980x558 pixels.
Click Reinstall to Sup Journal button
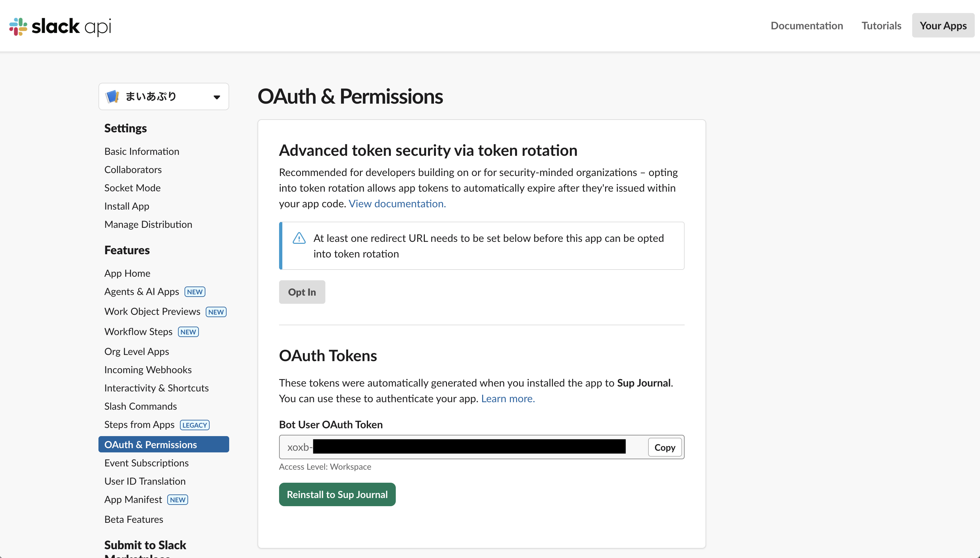[337, 494]
